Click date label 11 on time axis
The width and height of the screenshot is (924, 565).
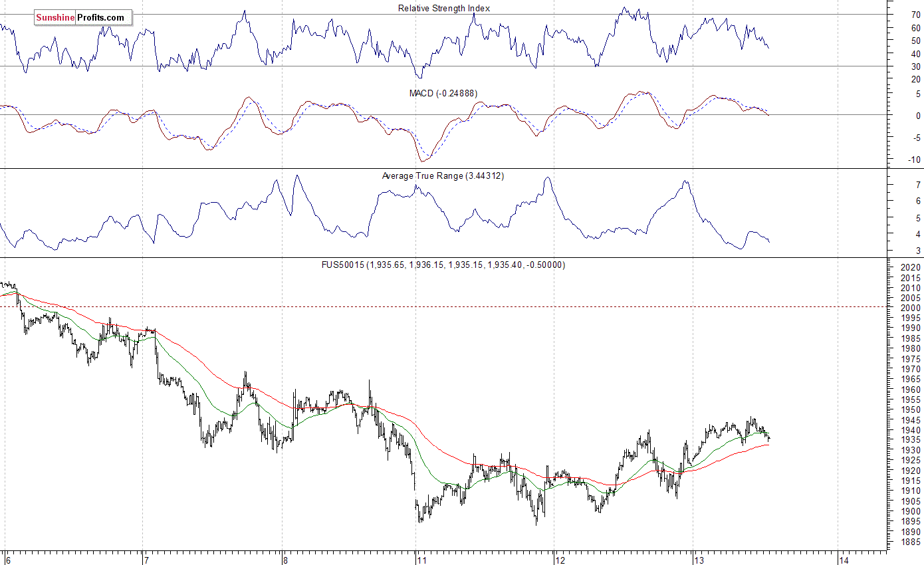coord(422,560)
